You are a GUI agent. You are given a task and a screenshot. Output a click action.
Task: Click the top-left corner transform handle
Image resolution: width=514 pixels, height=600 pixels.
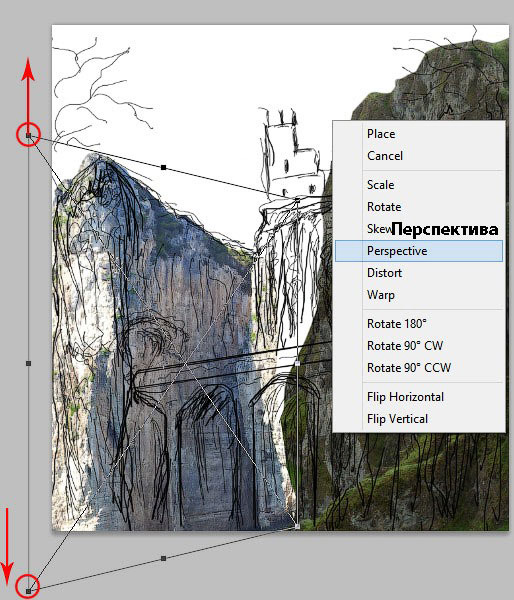click(28, 135)
